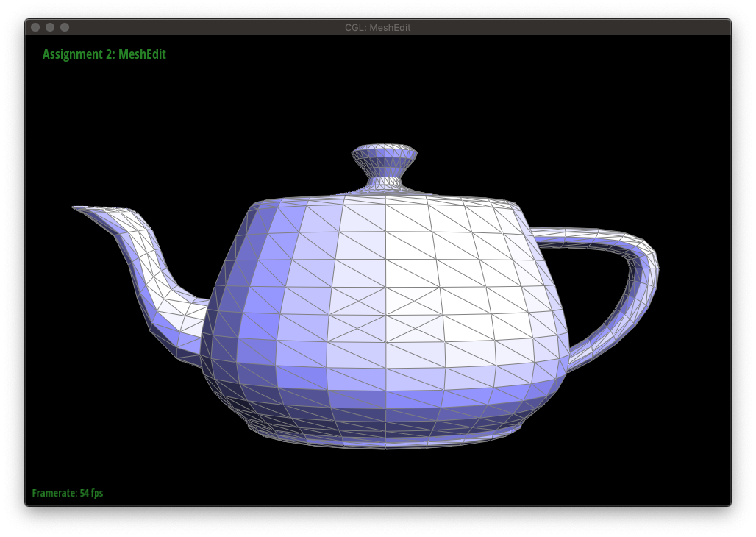Click the green zoom window dot

click(x=65, y=27)
